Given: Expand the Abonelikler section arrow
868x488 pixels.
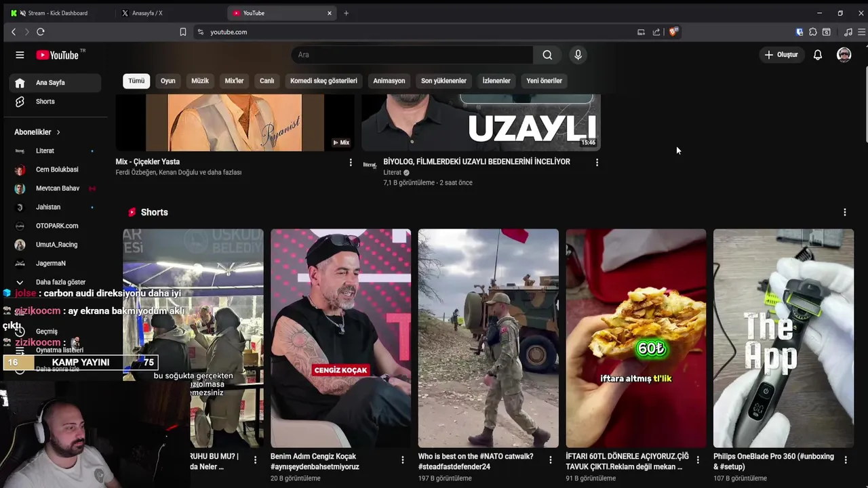Looking at the screenshot, I should [x=58, y=132].
